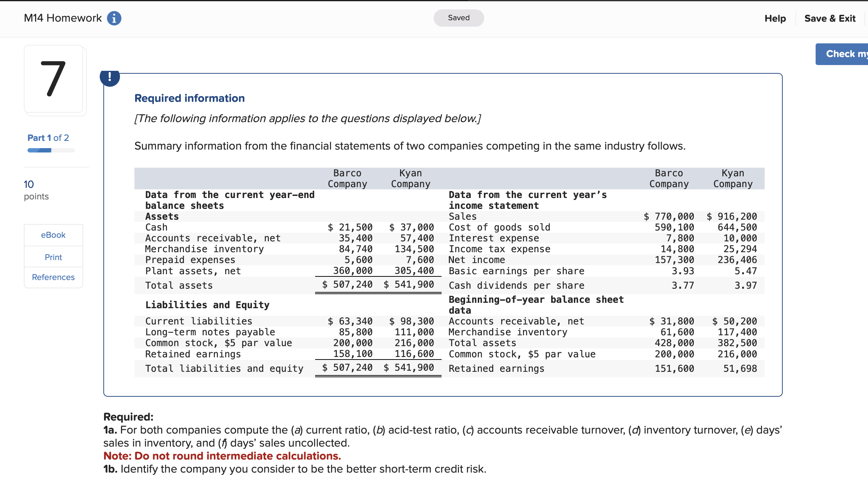Open the Help menu
The width and height of the screenshot is (868, 482).
coord(775,18)
